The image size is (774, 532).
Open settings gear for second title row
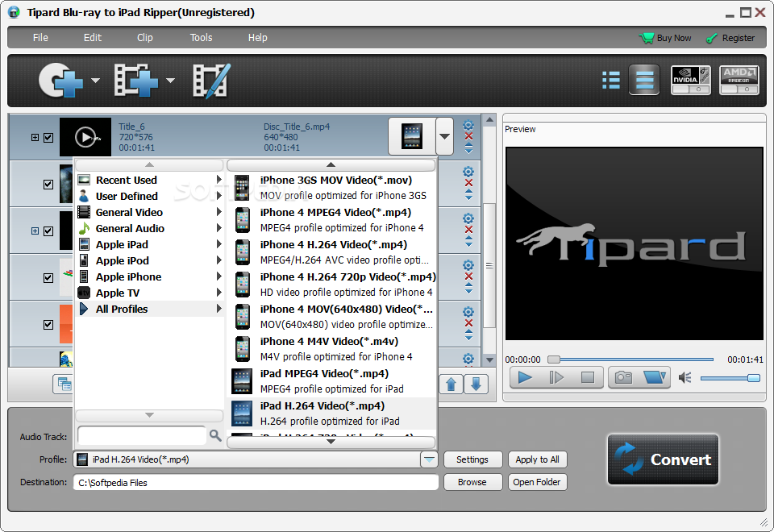468,172
